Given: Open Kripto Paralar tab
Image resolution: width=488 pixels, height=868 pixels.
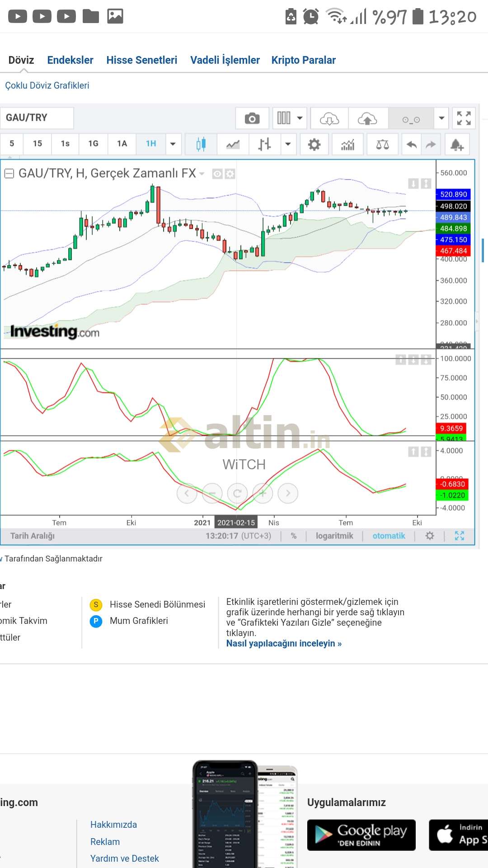Looking at the screenshot, I should pyautogui.click(x=304, y=60).
